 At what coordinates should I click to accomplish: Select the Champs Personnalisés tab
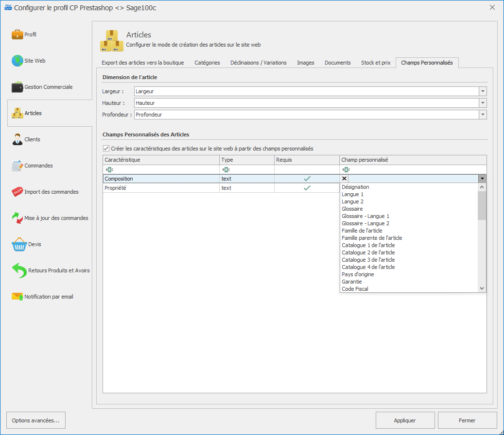427,63
